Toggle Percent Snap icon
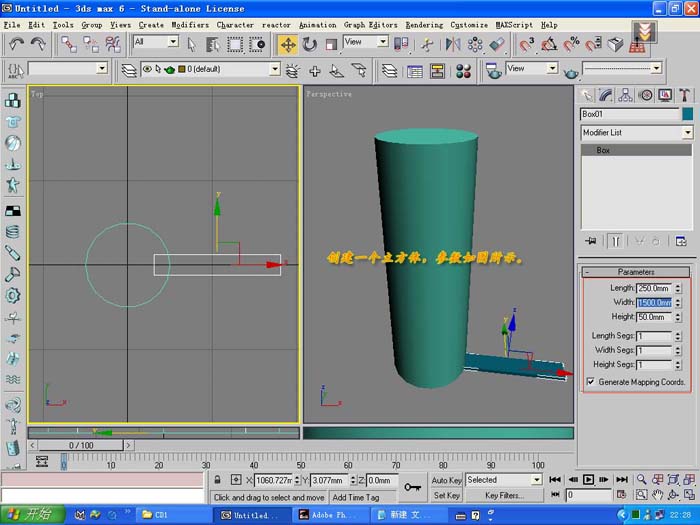Viewport: 700px width, 525px height. click(x=571, y=45)
